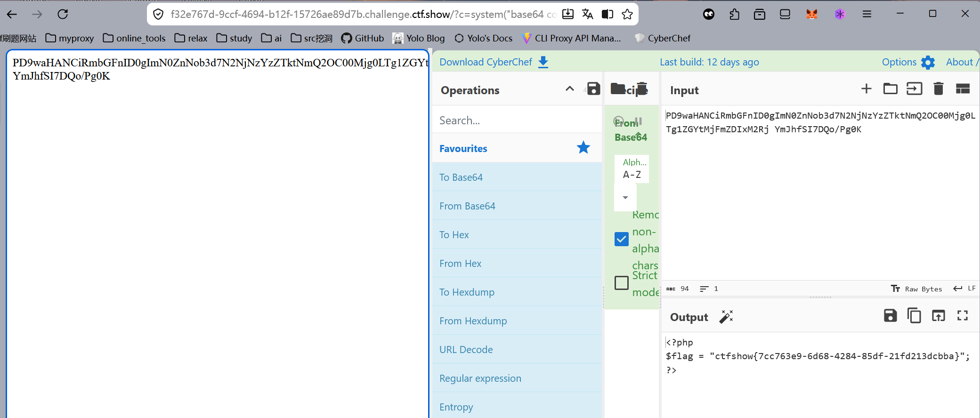This screenshot has height=418, width=980.
Task: Choose From Hex operation
Action: pos(517,263)
